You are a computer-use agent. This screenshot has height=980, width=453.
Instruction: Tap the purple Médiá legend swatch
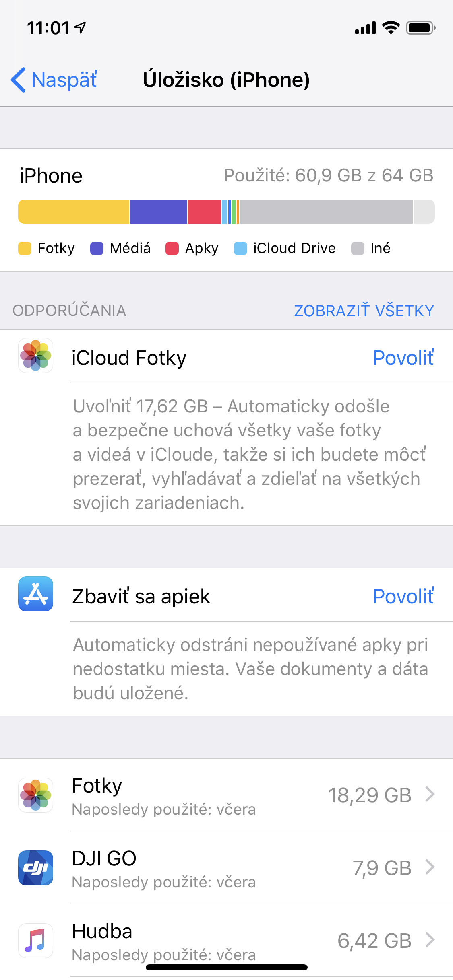(97, 249)
